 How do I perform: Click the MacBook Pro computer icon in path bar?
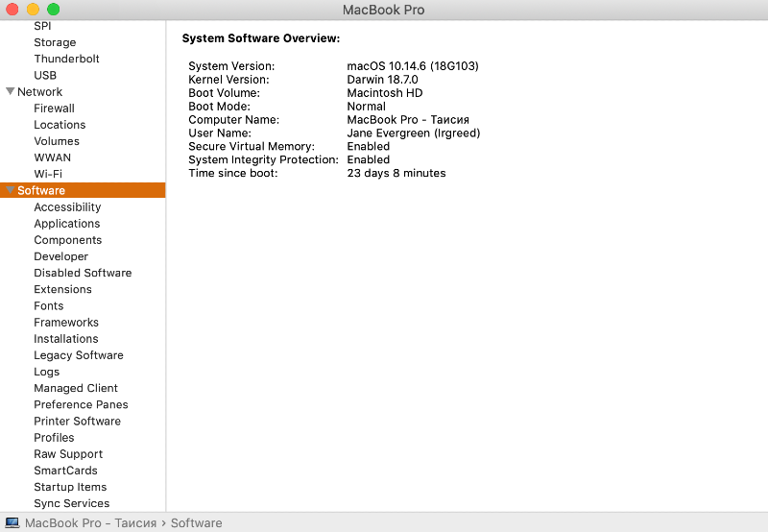(x=12, y=522)
